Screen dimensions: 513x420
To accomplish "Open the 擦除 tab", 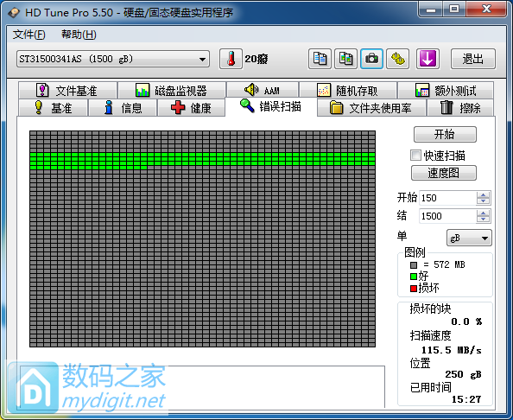I will 460,108.
